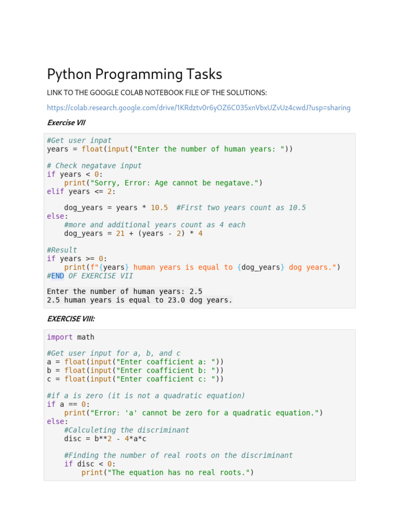Click the f-string print line about dog years
The width and height of the screenshot is (399, 532).
pyautogui.click(x=202, y=268)
